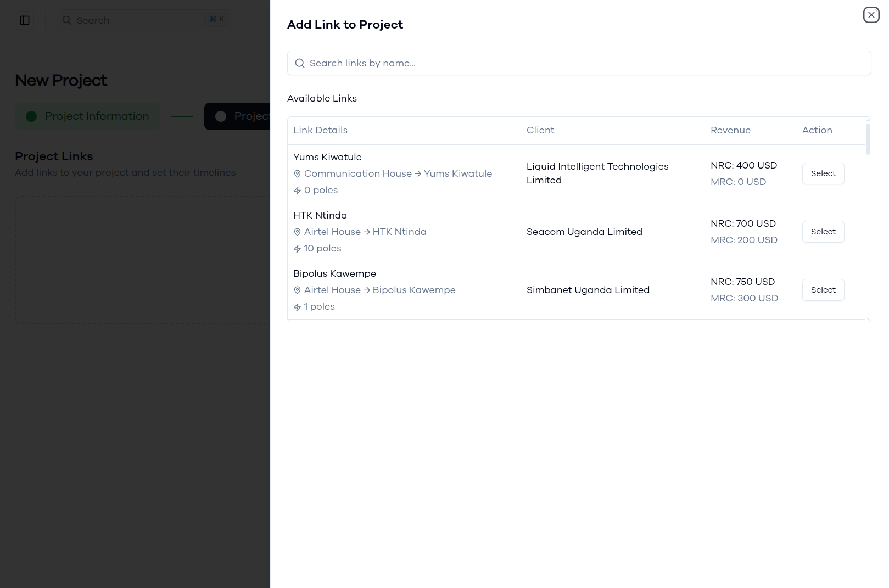This screenshot has width=889, height=588.
Task: Click the Project Links section heading
Action: coord(54,156)
